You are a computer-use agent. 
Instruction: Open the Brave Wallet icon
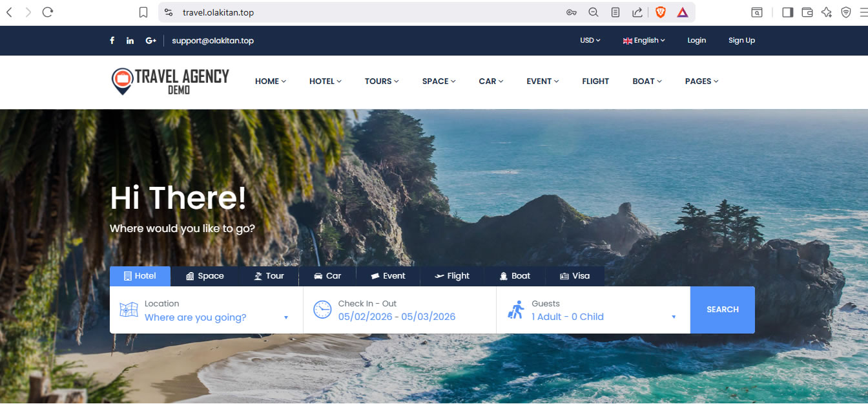[x=807, y=12]
